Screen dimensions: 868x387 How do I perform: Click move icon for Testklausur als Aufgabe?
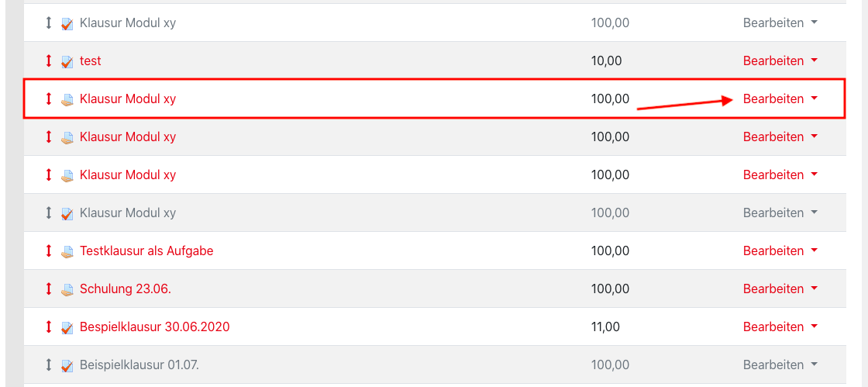click(x=49, y=251)
